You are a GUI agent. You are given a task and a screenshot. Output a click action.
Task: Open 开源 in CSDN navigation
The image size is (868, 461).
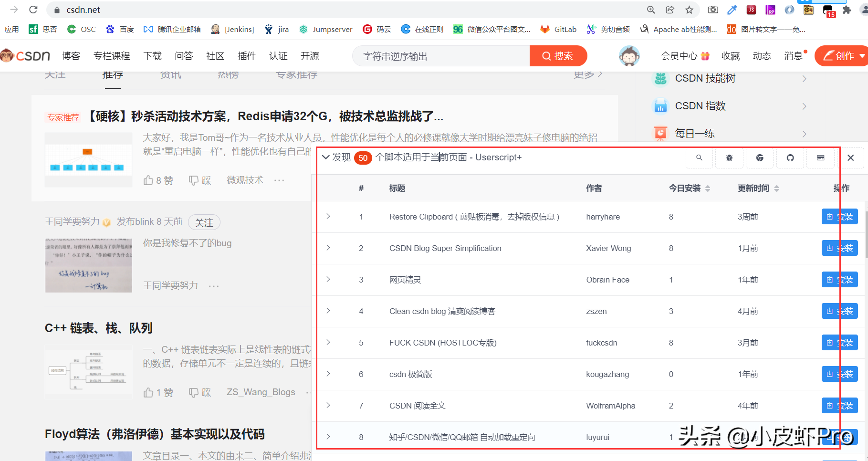[310, 56]
